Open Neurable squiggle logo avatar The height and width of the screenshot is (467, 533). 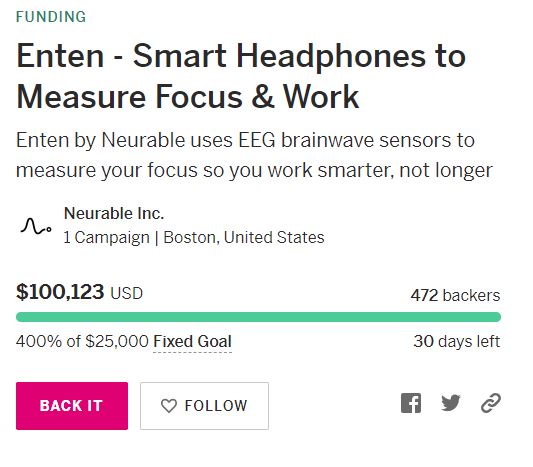pos(36,226)
